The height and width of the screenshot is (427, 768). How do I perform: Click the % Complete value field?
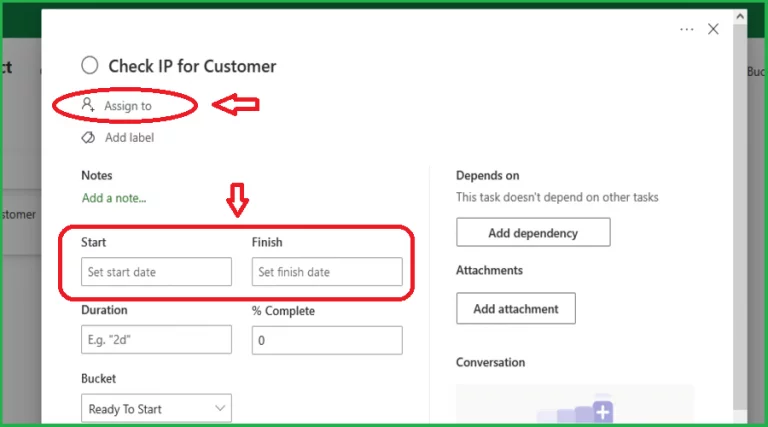[327, 340]
